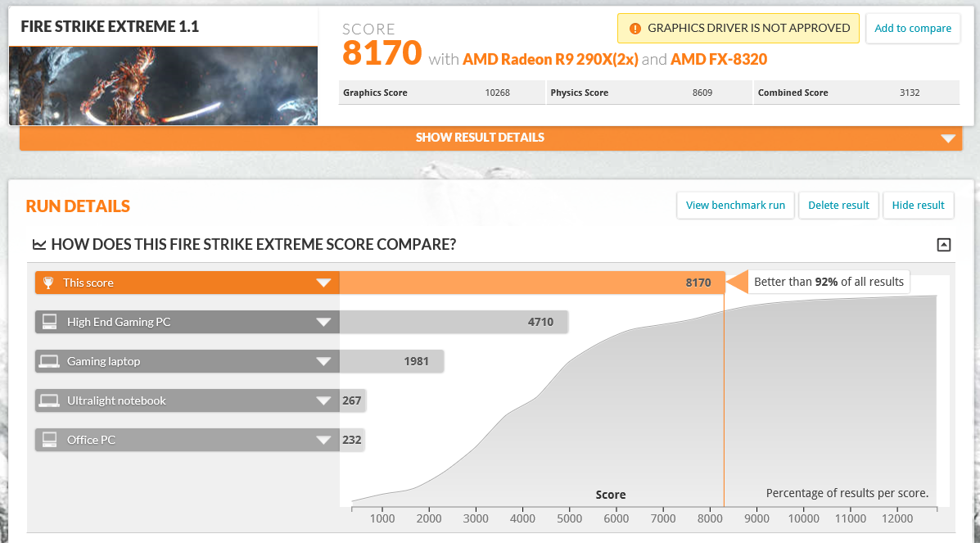The height and width of the screenshot is (543, 980).
Task: Click the Physics Score label
Action: click(580, 93)
